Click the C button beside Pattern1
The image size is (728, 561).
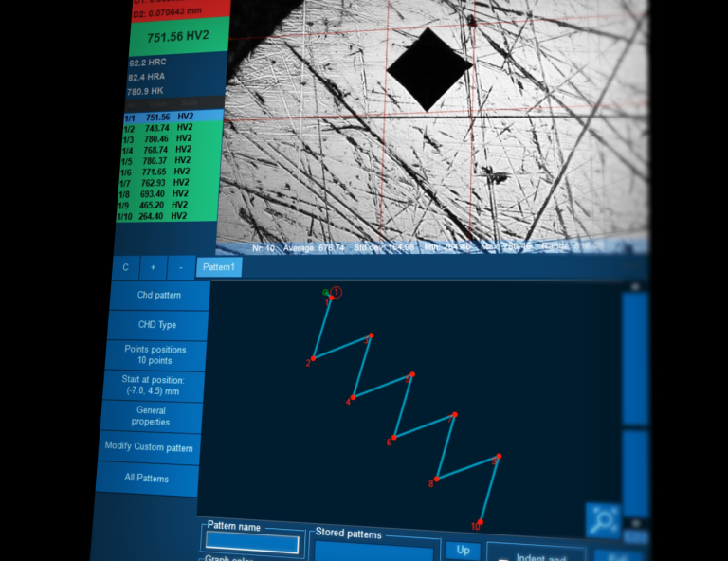125,268
